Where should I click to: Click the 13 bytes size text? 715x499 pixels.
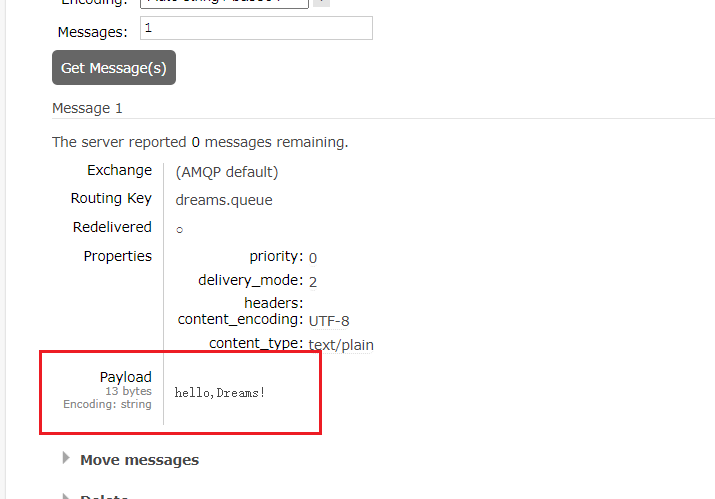pos(129,391)
